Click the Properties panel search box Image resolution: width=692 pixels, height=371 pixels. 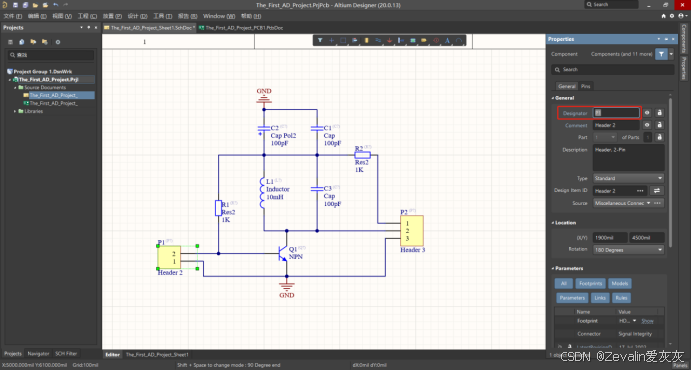click(613, 70)
